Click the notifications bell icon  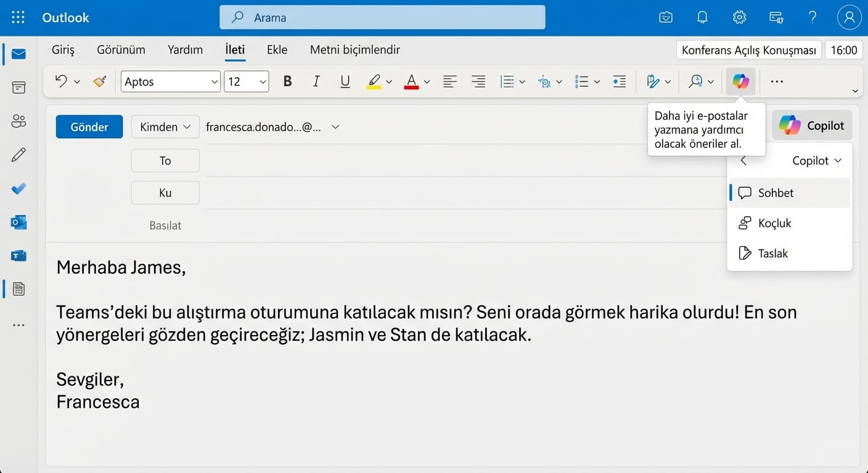point(702,17)
